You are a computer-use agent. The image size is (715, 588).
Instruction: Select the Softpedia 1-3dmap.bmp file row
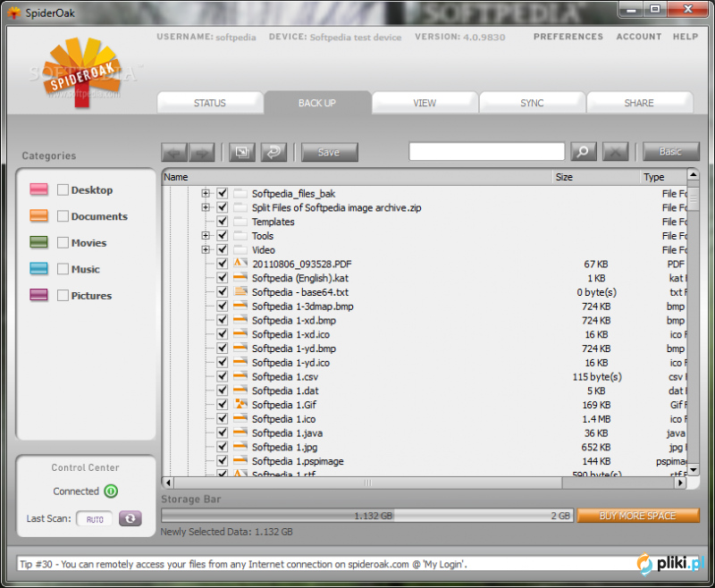[424, 306]
